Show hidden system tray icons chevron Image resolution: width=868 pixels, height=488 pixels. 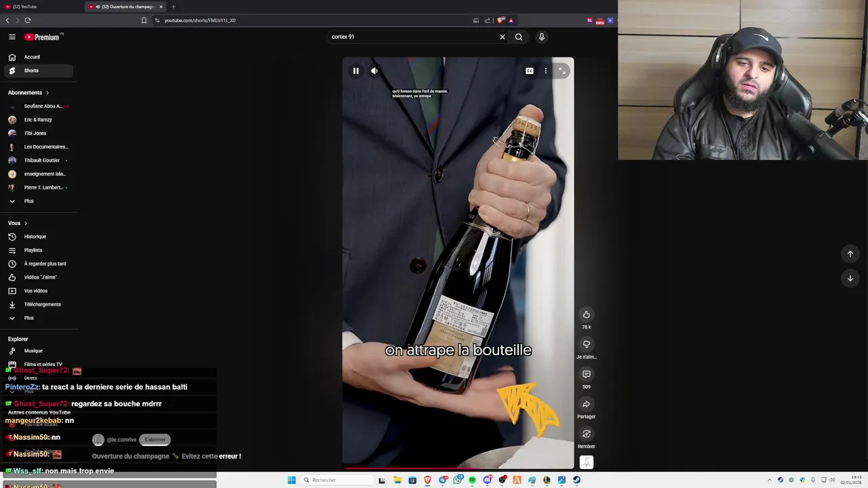pyautogui.click(x=769, y=480)
